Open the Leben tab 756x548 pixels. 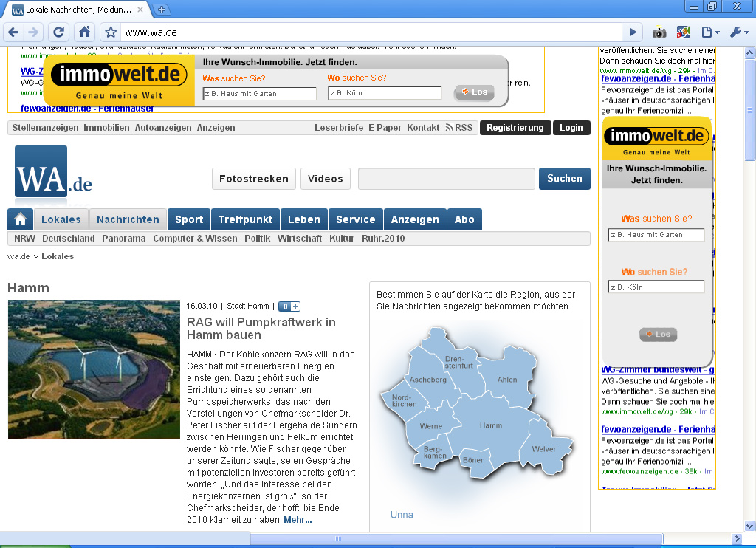pos(303,219)
